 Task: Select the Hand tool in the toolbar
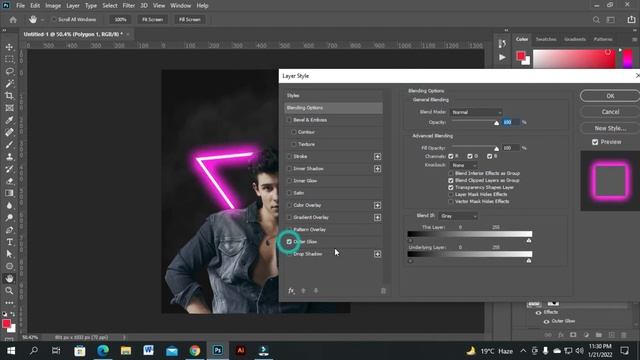tap(9, 278)
